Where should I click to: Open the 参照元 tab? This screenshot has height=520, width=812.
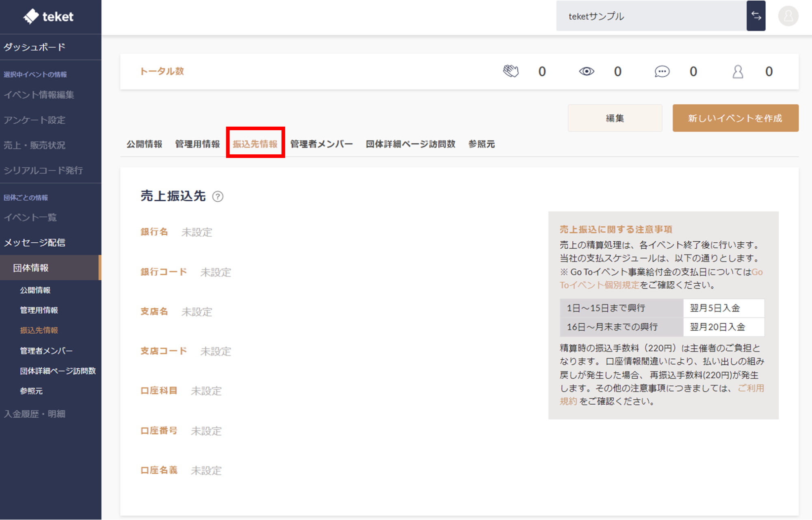click(x=481, y=144)
